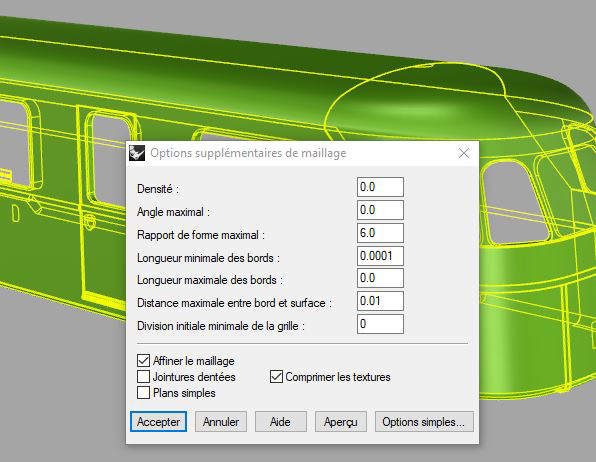
Task: Click the Annuler button
Action: coord(221,422)
